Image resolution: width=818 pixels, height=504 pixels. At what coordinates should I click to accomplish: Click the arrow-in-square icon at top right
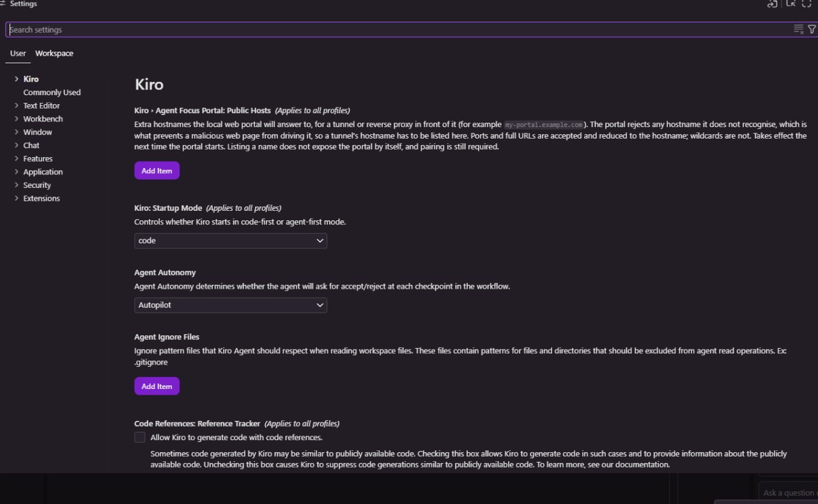coord(791,3)
